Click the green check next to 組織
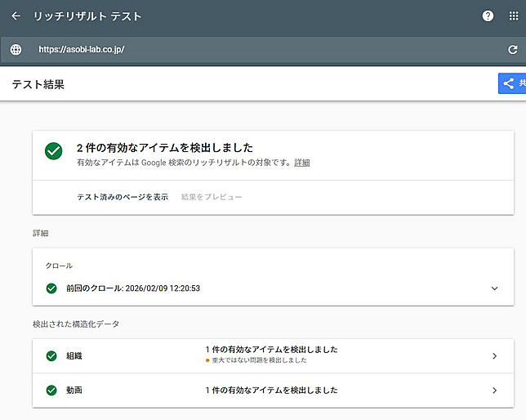 (x=51, y=356)
